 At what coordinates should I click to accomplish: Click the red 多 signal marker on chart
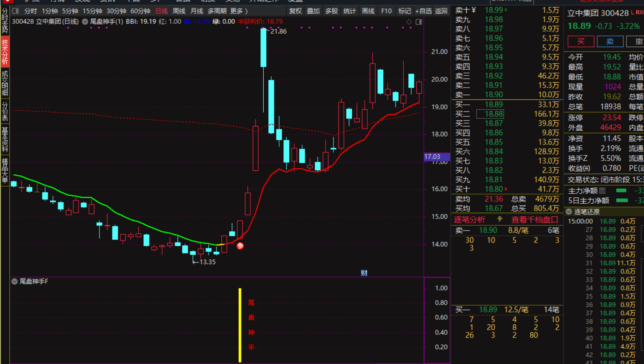click(x=240, y=246)
